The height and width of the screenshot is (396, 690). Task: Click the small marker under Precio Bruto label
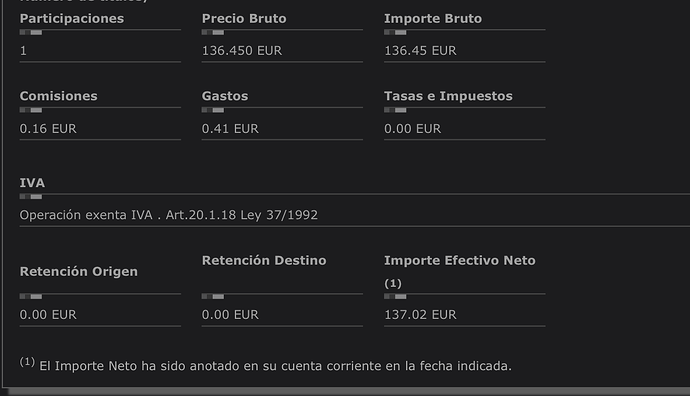click(213, 32)
